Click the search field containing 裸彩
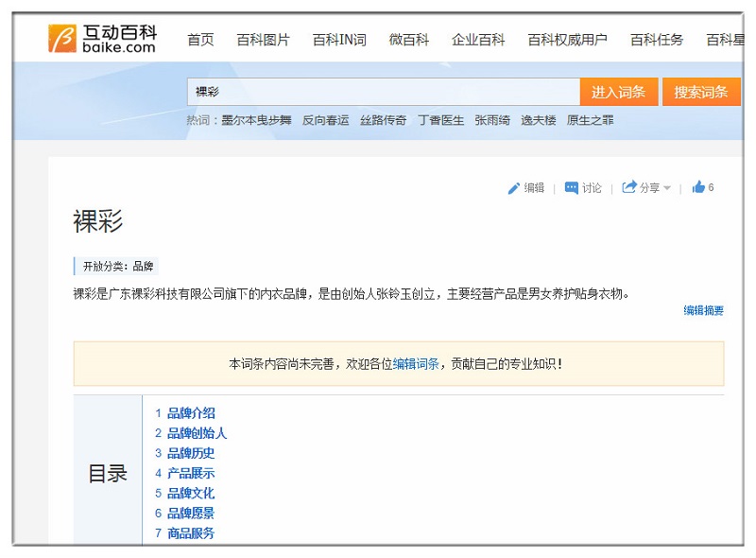Image resolution: width=756 pixels, height=558 pixels. pos(383,92)
